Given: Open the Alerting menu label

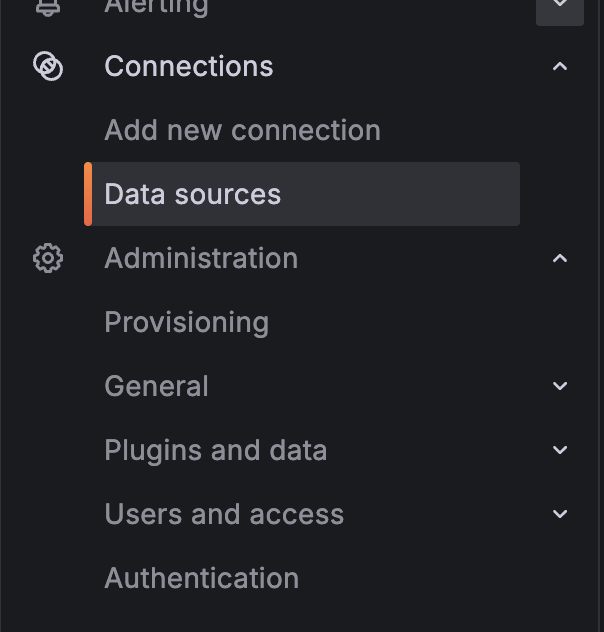Looking at the screenshot, I should [x=156, y=8].
